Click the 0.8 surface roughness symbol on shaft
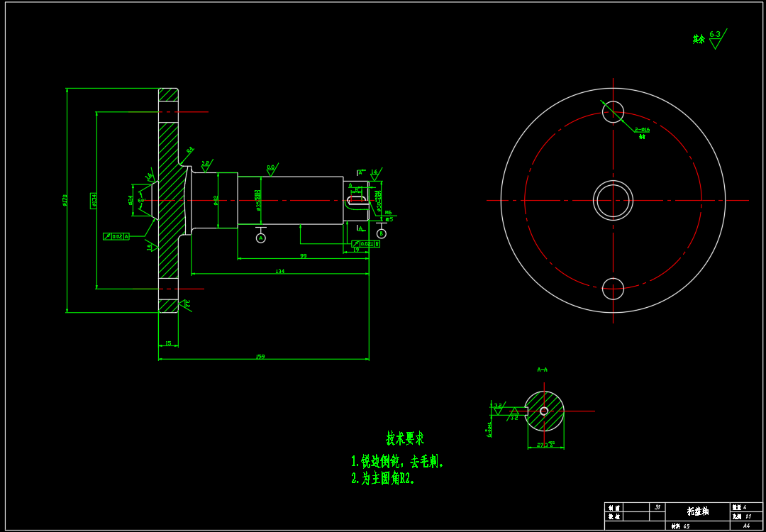The height and width of the screenshot is (532, 766). [x=271, y=170]
